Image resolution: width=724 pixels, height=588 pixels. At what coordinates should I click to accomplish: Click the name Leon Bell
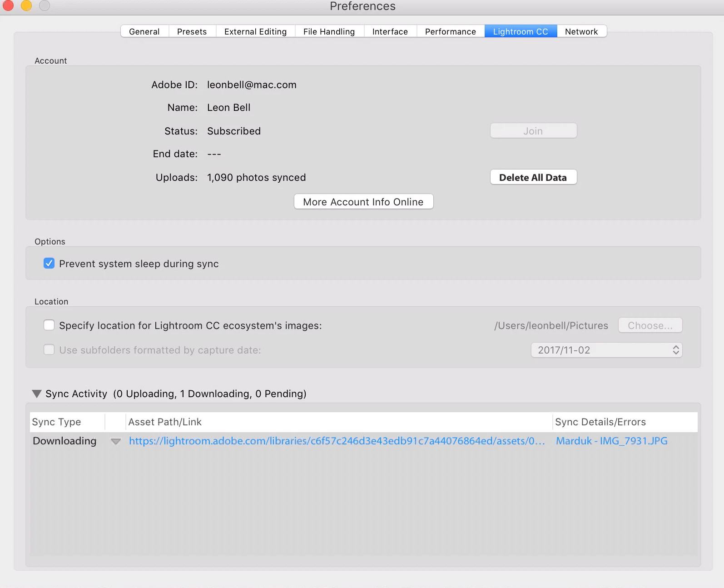click(229, 108)
